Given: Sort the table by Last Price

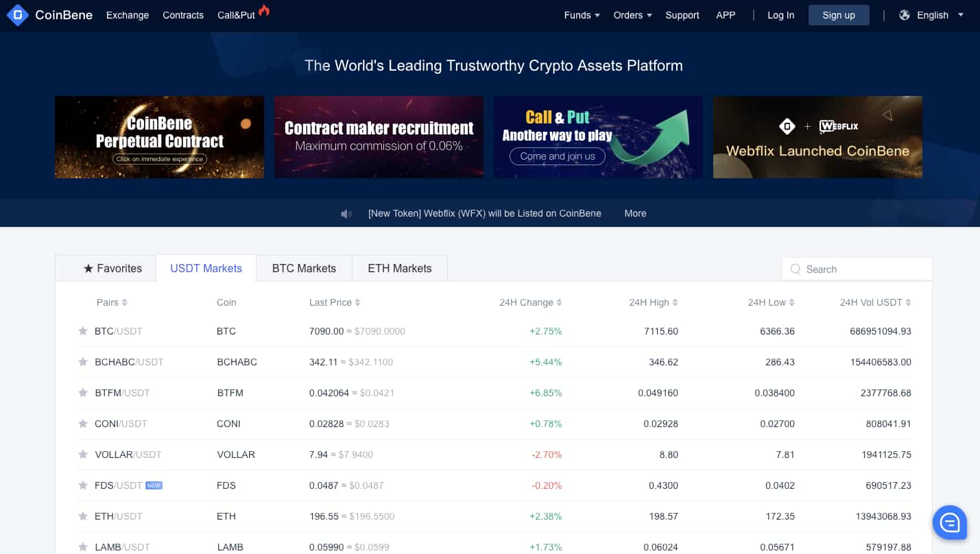Looking at the screenshot, I should (335, 302).
